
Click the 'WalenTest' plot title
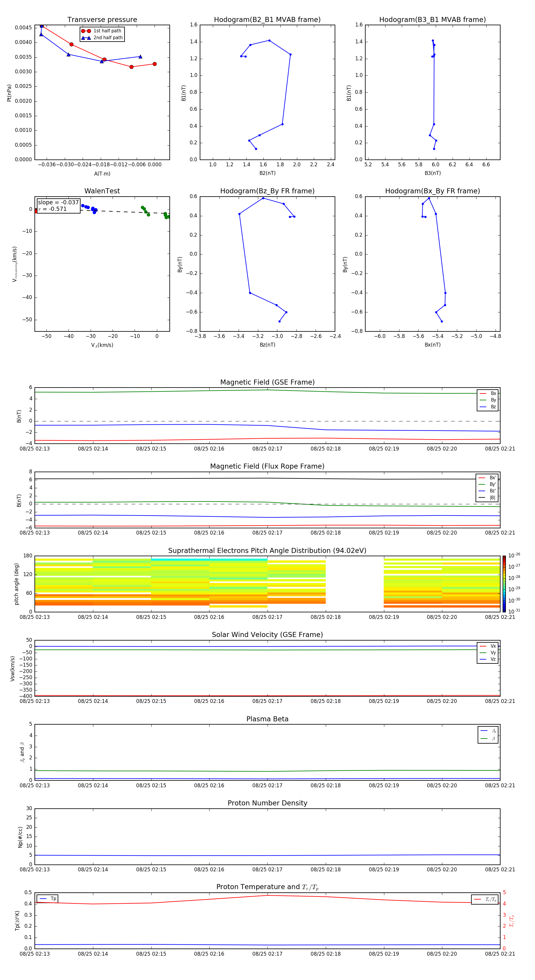[102, 191]
